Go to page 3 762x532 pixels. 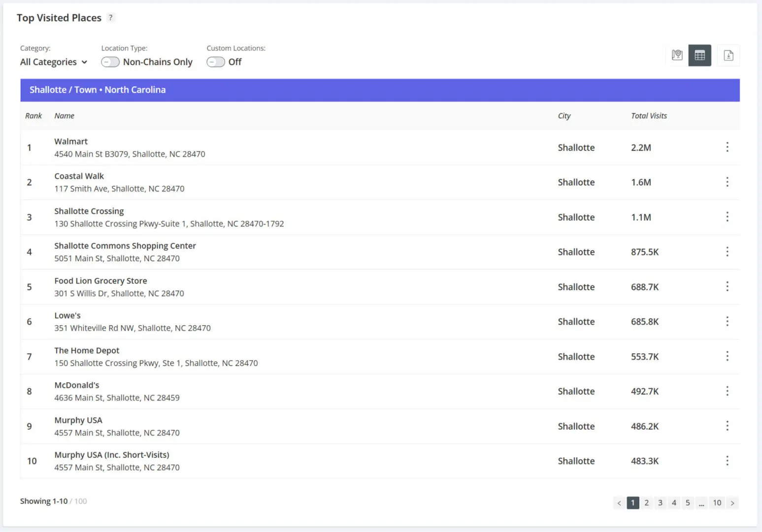point(661,503)
